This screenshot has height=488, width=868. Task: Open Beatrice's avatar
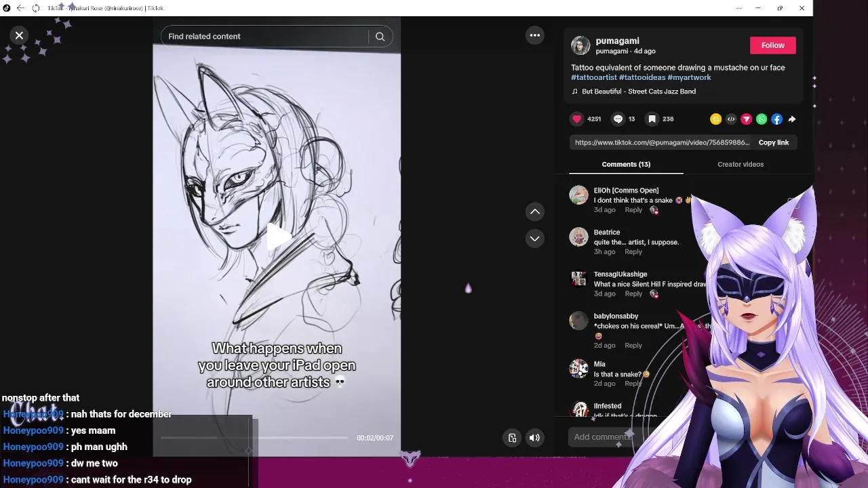(578, 237)
